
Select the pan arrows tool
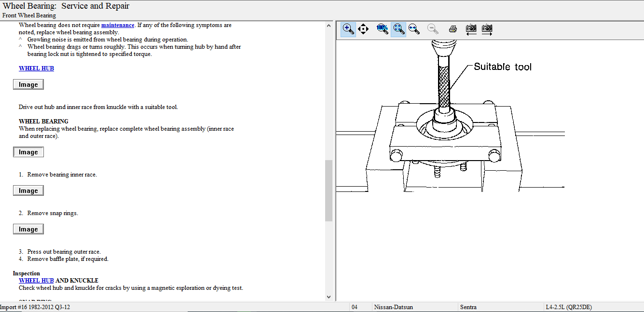pyautogui.click(x=363, y=29)
